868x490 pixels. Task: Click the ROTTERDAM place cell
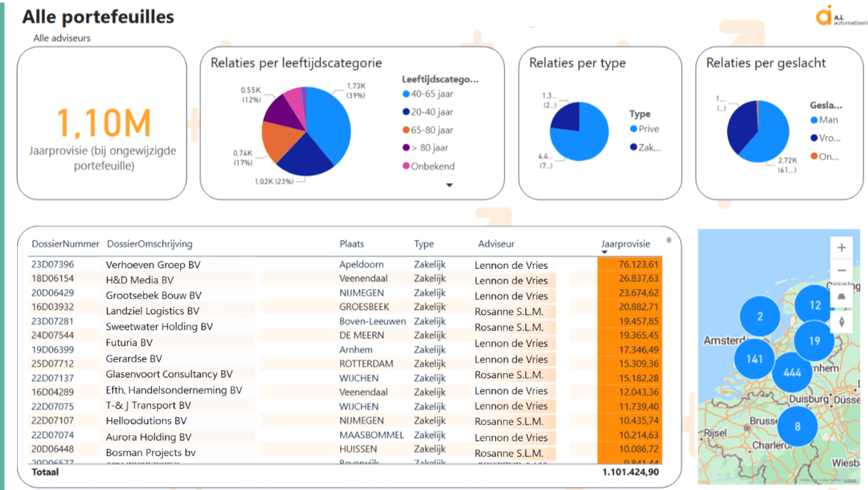coord(366,363)
